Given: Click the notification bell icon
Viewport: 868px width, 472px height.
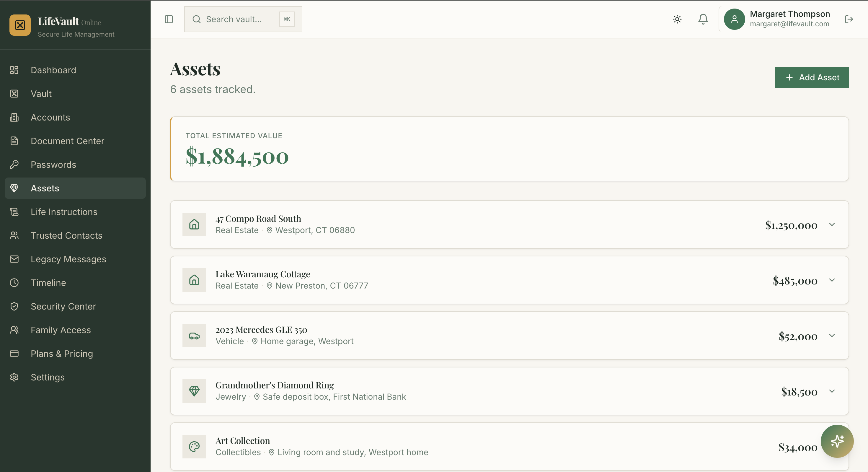Looking at the screenshot, I should click(x=703, y=19).
